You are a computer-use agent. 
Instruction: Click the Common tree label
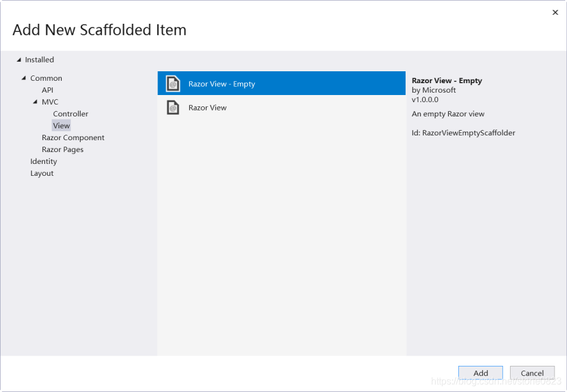coord(46,78)
